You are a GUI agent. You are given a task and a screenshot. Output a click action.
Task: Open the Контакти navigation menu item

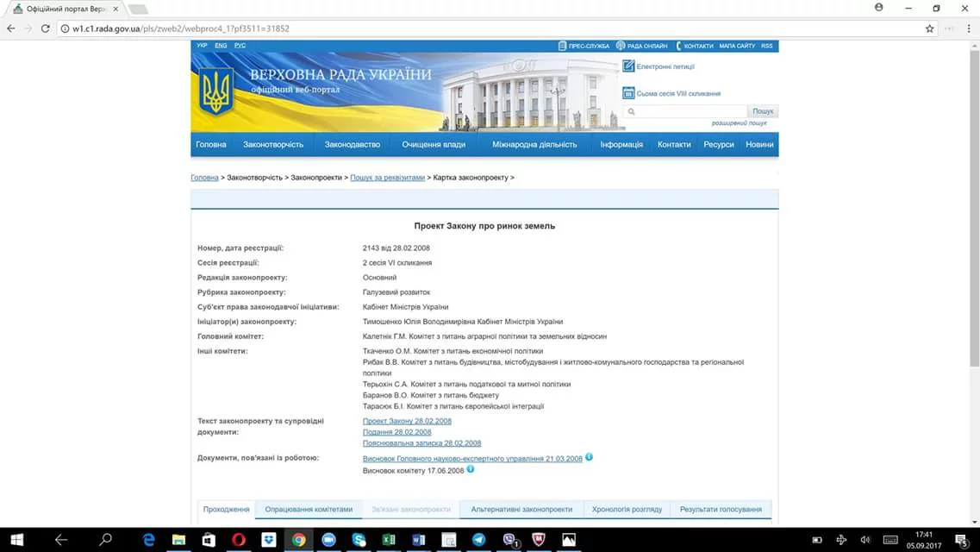[x=674, y=144]
